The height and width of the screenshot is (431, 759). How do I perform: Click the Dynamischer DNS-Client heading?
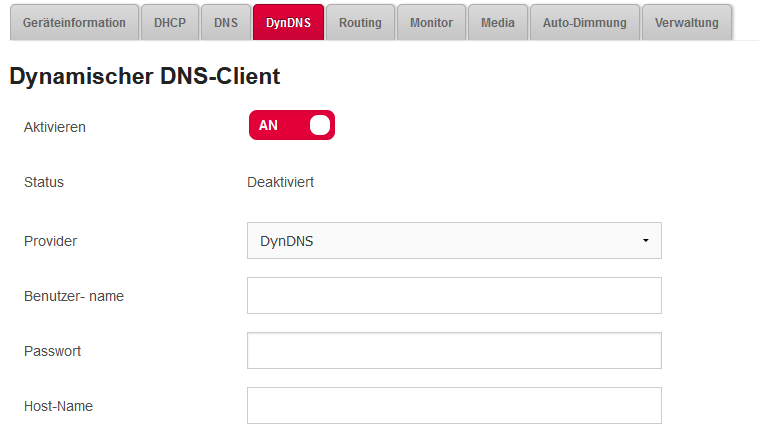point(144,75)
